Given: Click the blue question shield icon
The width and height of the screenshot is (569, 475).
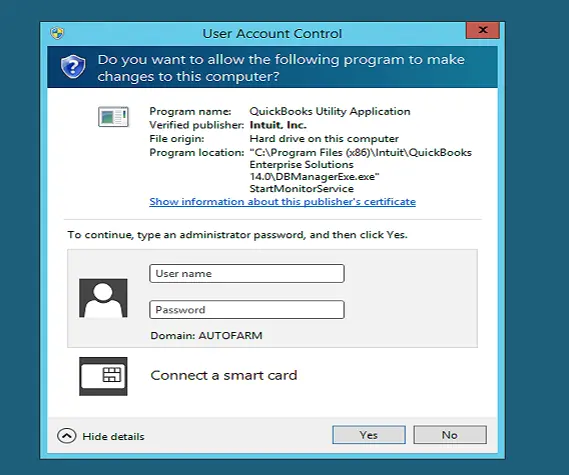Looking at the screenshot, I should pyautogui.click(x=73, y=67).
